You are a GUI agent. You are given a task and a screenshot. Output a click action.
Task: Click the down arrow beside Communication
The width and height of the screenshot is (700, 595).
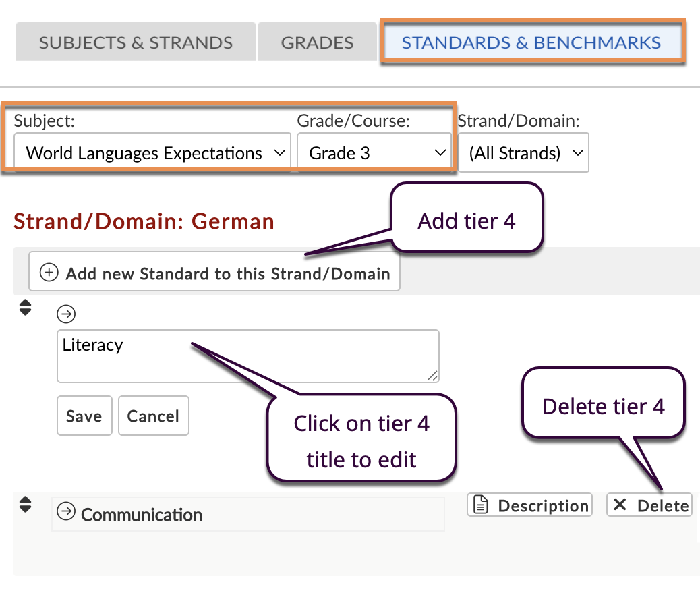[x=25, y=509]
